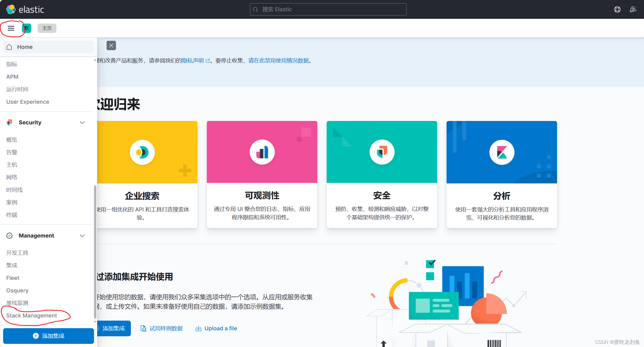Open 集成 under Management
Screen dimensions: 644x347
(12, 265)
